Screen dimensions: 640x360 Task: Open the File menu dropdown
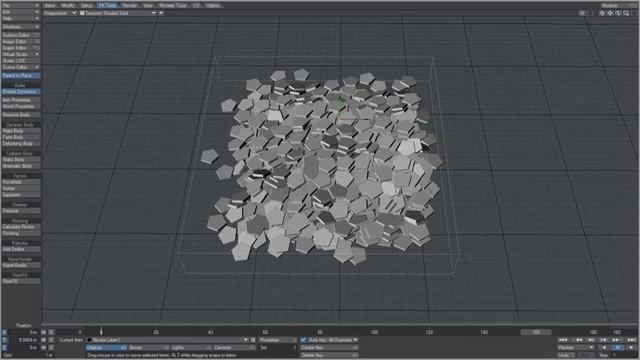tap(20, 6)
